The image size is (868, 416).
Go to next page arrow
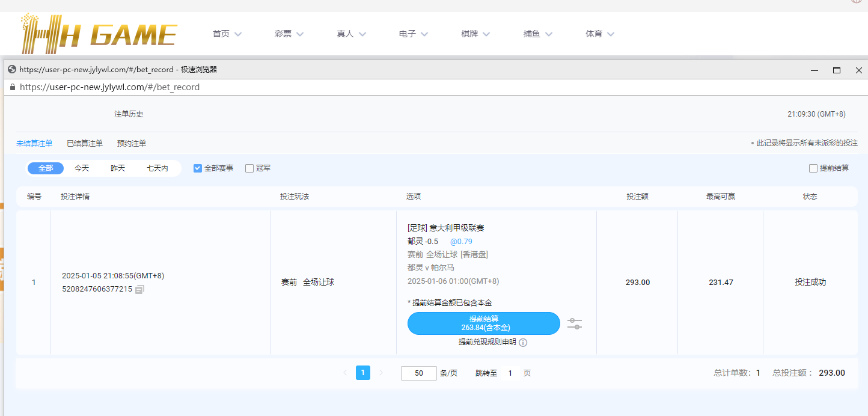381,373
